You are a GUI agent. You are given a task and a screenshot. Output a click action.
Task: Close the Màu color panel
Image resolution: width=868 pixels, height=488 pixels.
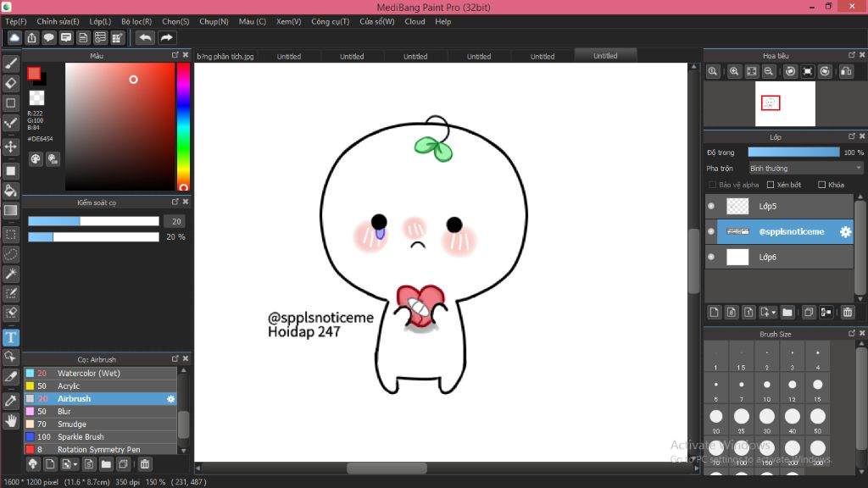pyautogui.click(x=186, y=55)
